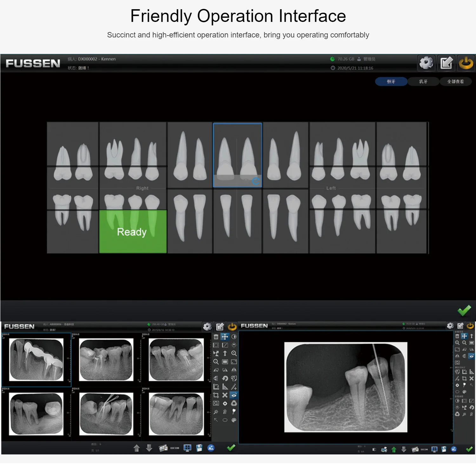Click the crop tool in viewer window toolbar
Image resolution: width=476 pixels, height=476 pixels.
click(x=464, y=379)
